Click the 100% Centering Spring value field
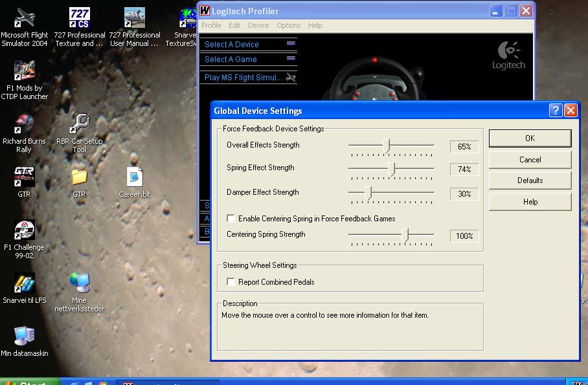The height and width of the screenshot is (385, 588). (464, 236)
